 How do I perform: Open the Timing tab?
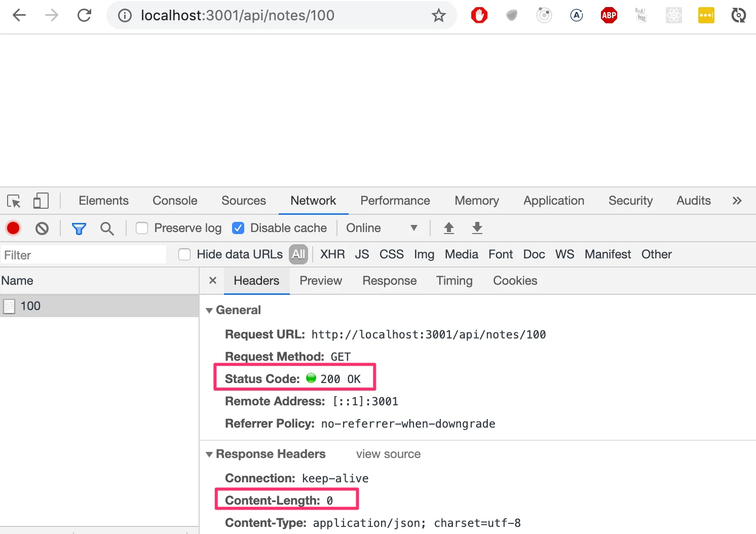pos(455,281)
